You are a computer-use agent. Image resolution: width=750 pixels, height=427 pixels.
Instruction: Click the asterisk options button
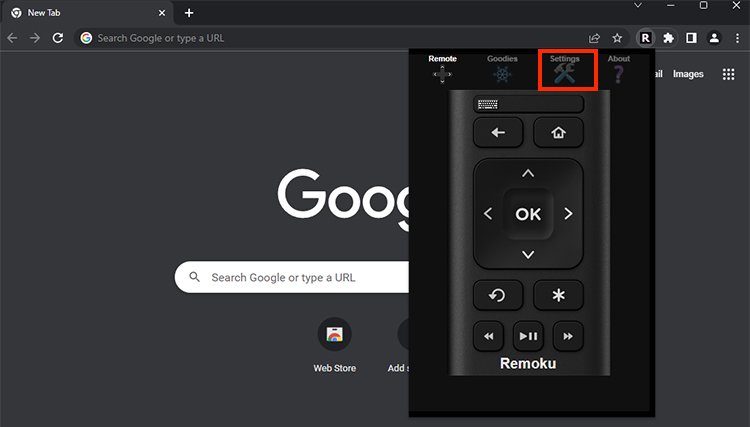click(558, 295)
